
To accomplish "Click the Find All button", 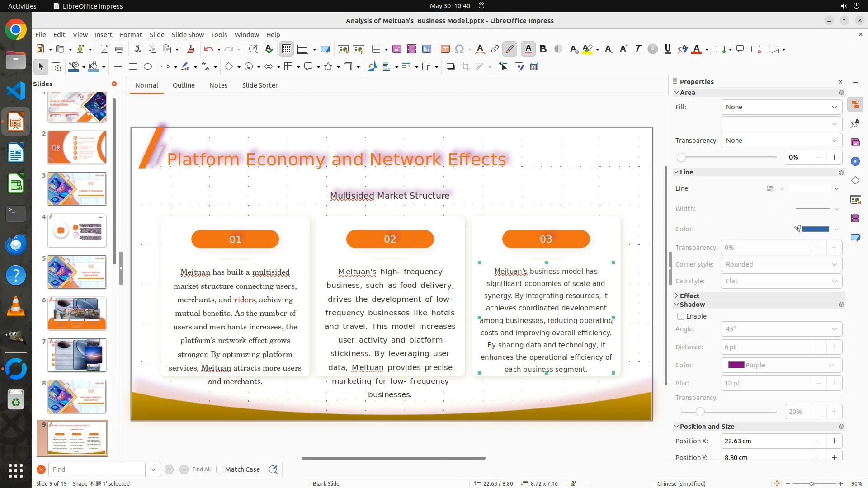I will click(201, 469).
